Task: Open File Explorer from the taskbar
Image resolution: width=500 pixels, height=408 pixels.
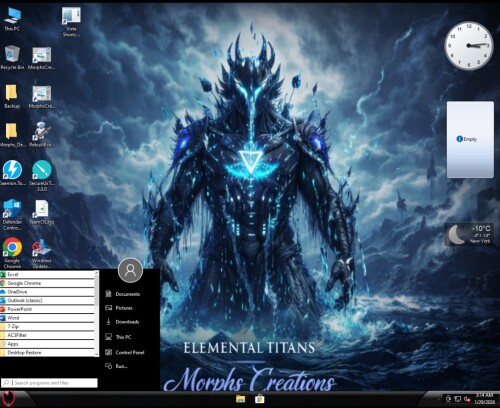Action: [240, 399]
